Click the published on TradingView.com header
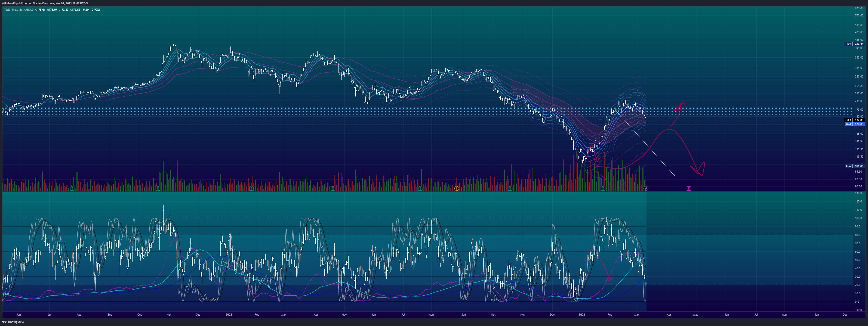The width and height of the screenshot is (868, 326). [x=45, y=3]
